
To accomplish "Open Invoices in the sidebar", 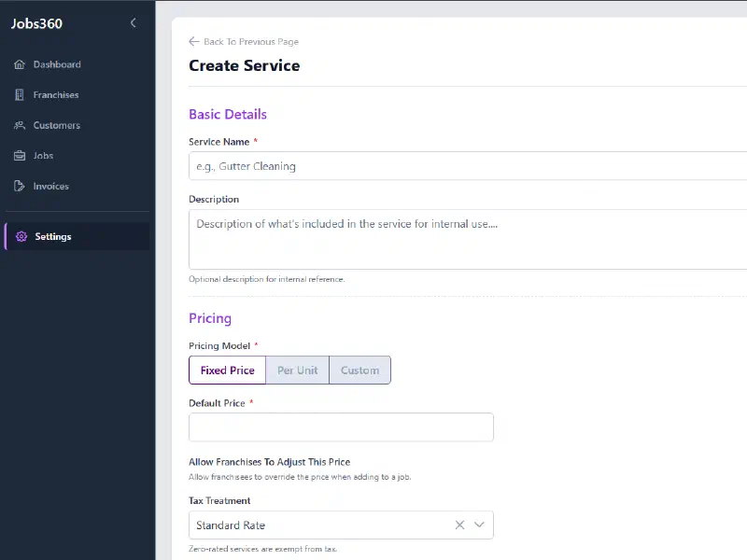I will click(x=78, y=186).
